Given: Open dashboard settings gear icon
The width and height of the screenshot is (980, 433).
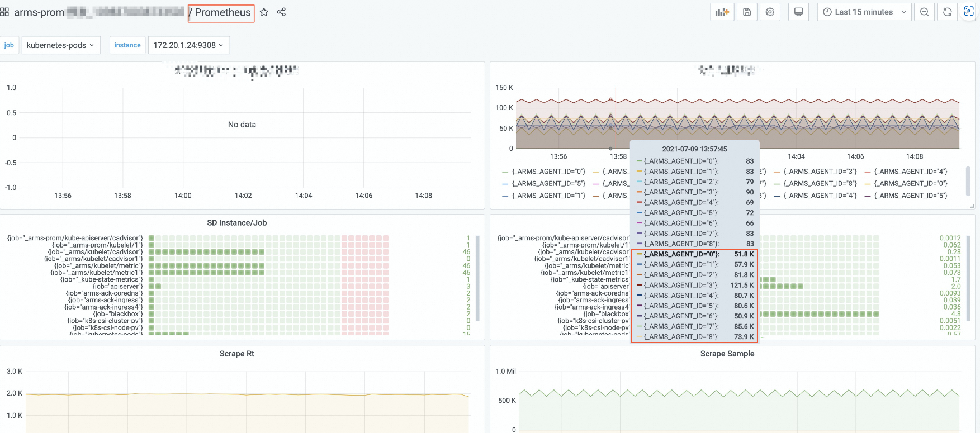Looking at the screenshot, I should tap(770, 12).
